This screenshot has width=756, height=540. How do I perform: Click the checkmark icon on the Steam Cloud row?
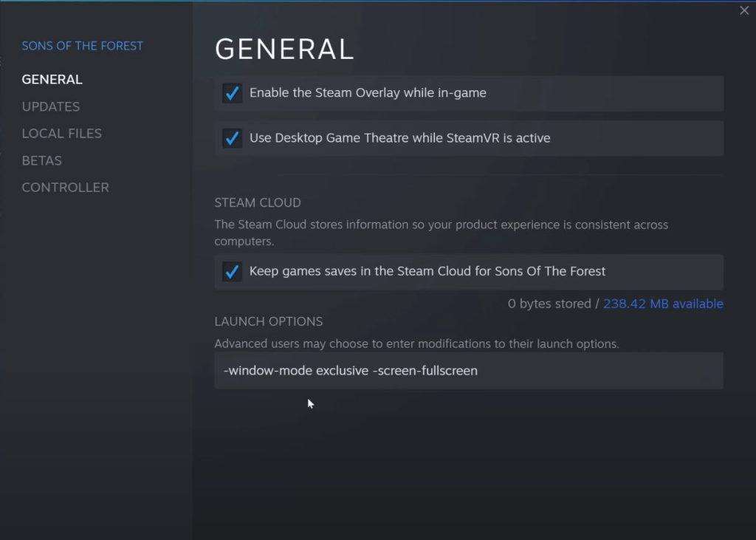[233, 271]
